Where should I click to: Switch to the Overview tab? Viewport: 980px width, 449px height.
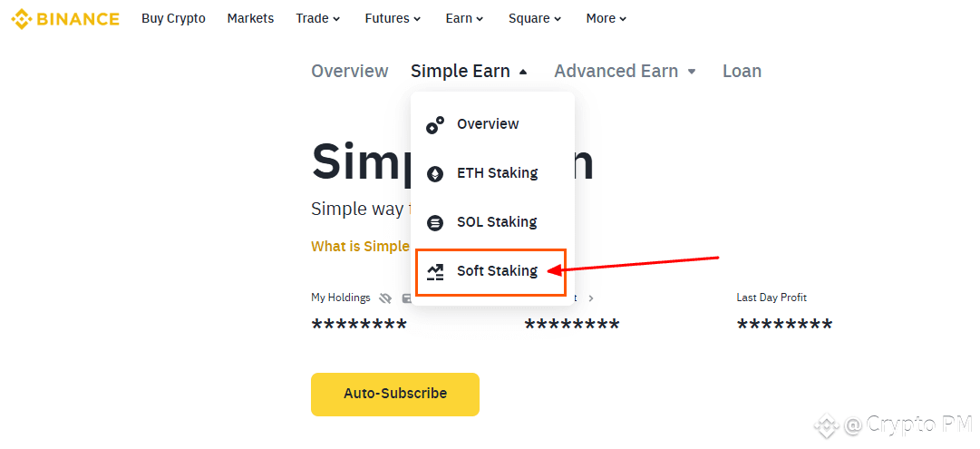point(349,72)
